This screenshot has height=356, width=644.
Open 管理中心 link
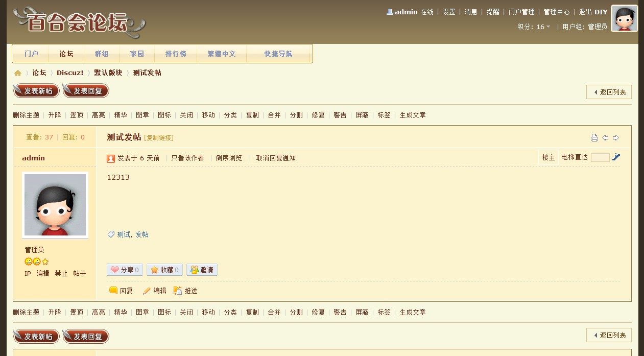[x=557, y=12]
